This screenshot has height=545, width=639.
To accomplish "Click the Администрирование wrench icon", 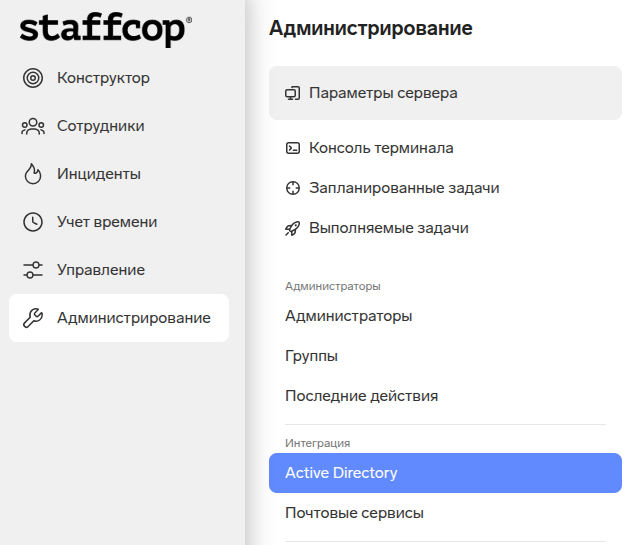I will (33, 318).
